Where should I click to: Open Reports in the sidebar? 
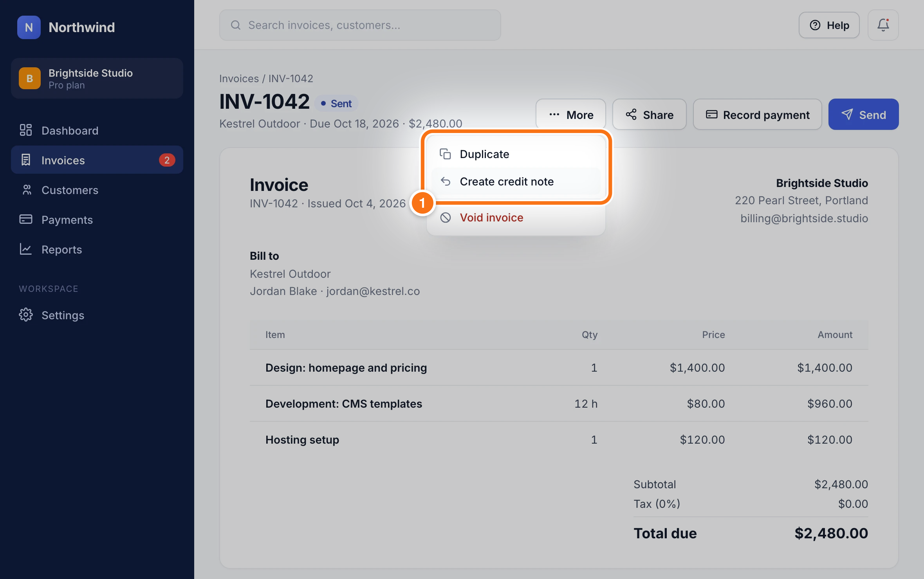(x=97, y=249)
